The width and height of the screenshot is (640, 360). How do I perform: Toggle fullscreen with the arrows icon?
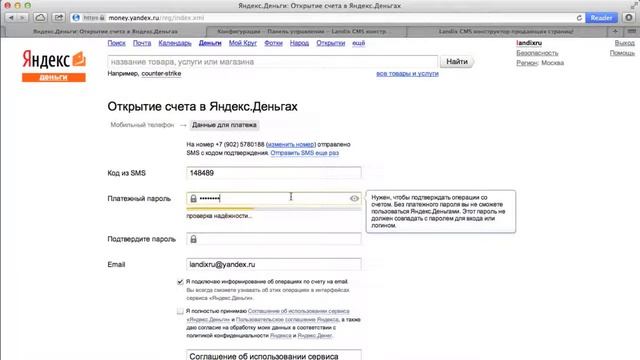(x=634, y=5)
